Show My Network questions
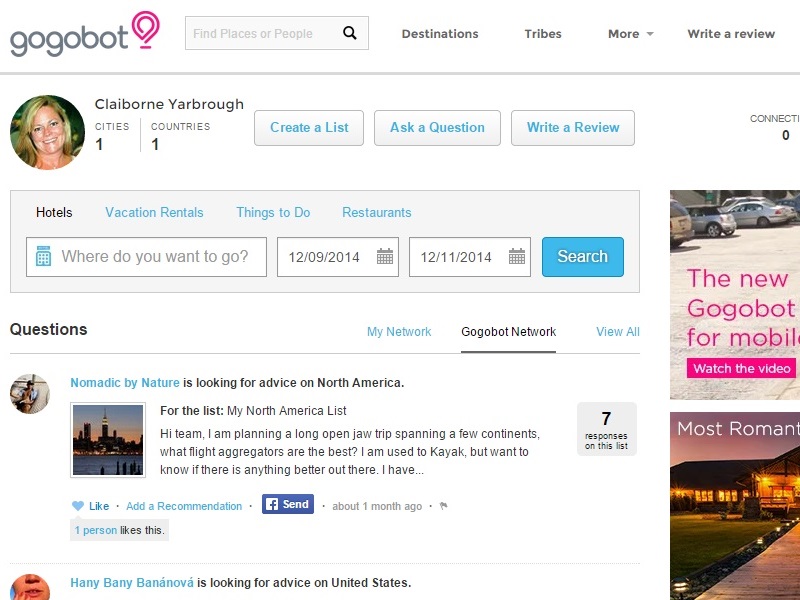Image resolution: width=800 pixels, height=600 pixels. 399,332
